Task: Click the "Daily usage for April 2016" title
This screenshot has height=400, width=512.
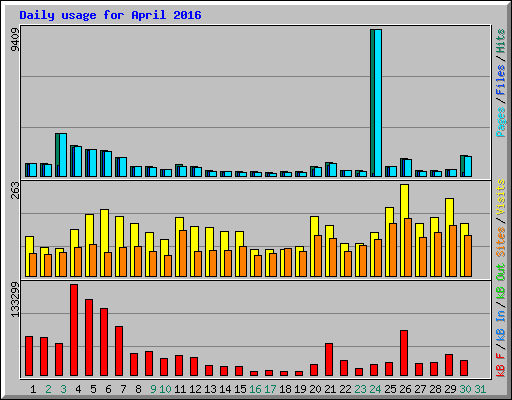Action: (x=110, y=15)
